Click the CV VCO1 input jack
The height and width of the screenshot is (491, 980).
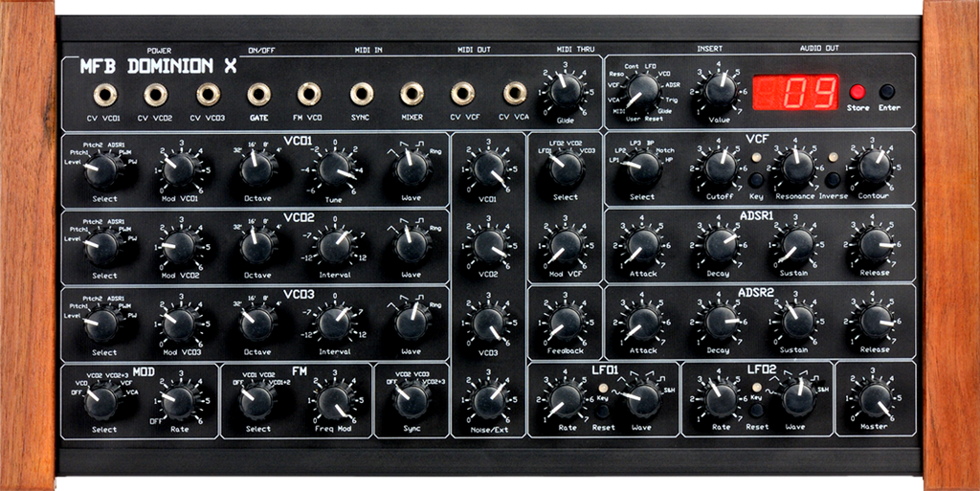103,94
